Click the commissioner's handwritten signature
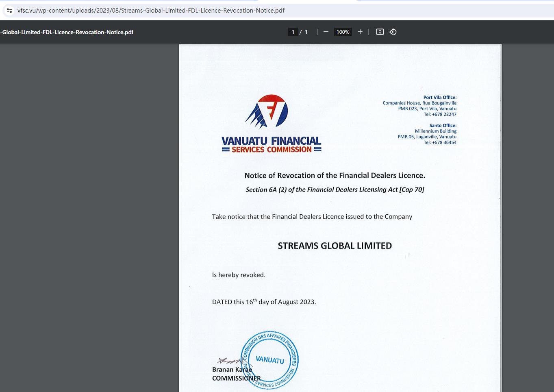 coord(229,361)
